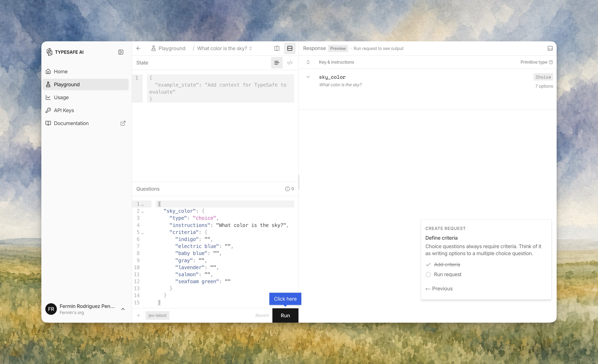Image resolution: width=598 pixels, height=364 pixels.
Task: Add a new version with plus icon
Action: point(138,315)
